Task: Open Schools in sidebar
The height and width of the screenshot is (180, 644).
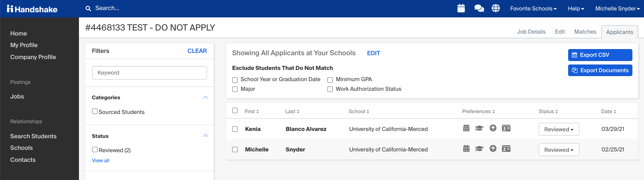Action: click(x=22, y=148)
